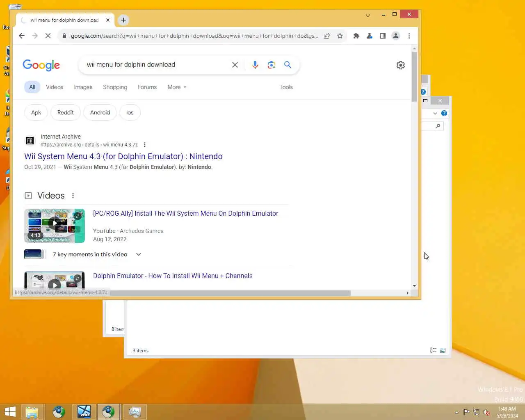Open network status tray icon

tap(477, 412)
